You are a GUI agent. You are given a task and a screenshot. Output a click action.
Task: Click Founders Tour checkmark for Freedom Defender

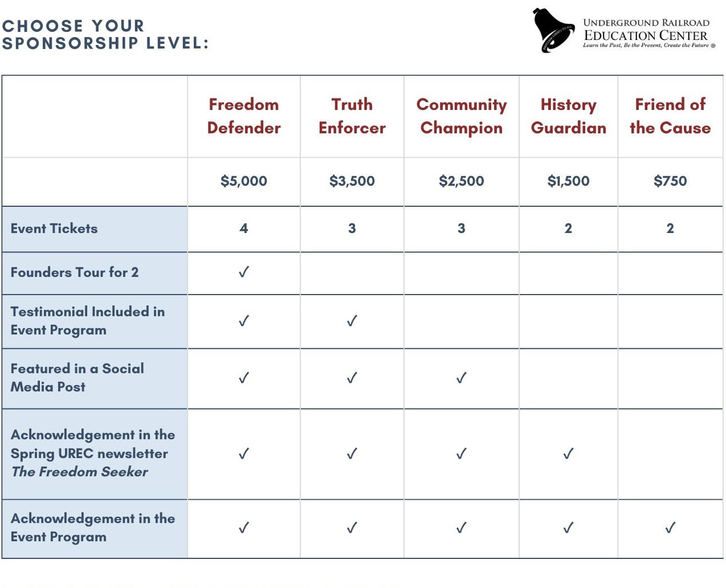coord(244,272)
